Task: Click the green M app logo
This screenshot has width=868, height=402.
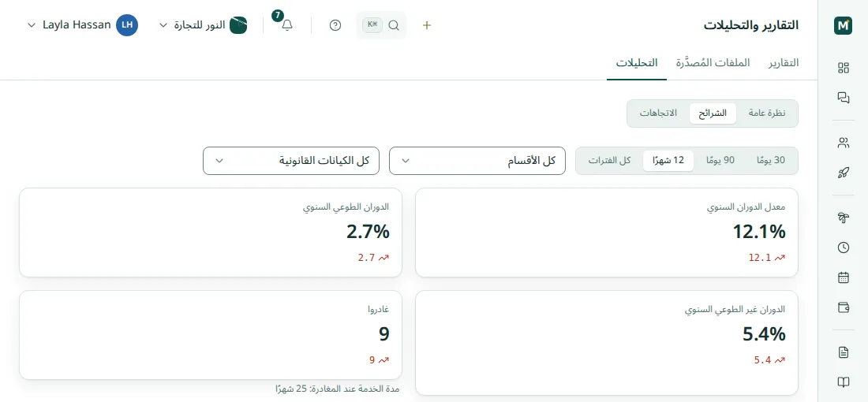Action: pyautogui.click(x=843, y=25)
